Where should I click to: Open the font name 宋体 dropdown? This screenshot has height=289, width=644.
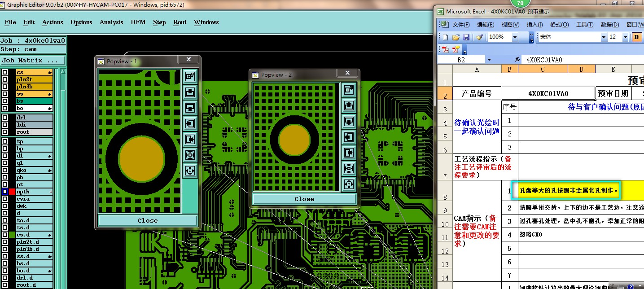(603, 37)
